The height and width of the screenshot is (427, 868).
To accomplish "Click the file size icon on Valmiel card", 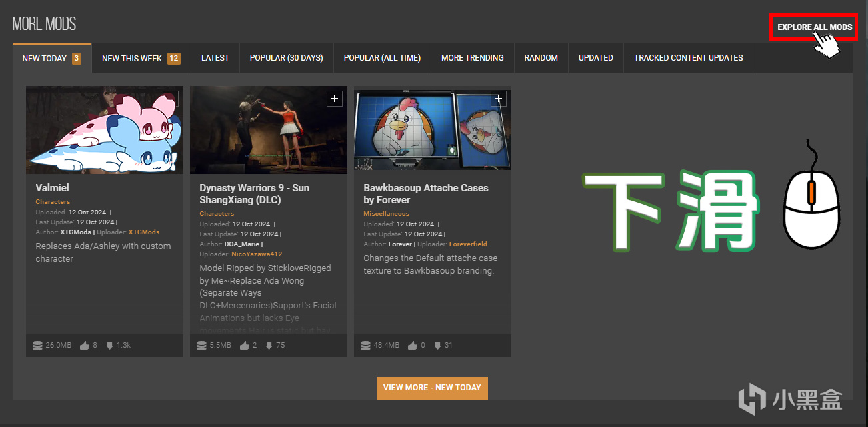I will (x=37, y=345).
